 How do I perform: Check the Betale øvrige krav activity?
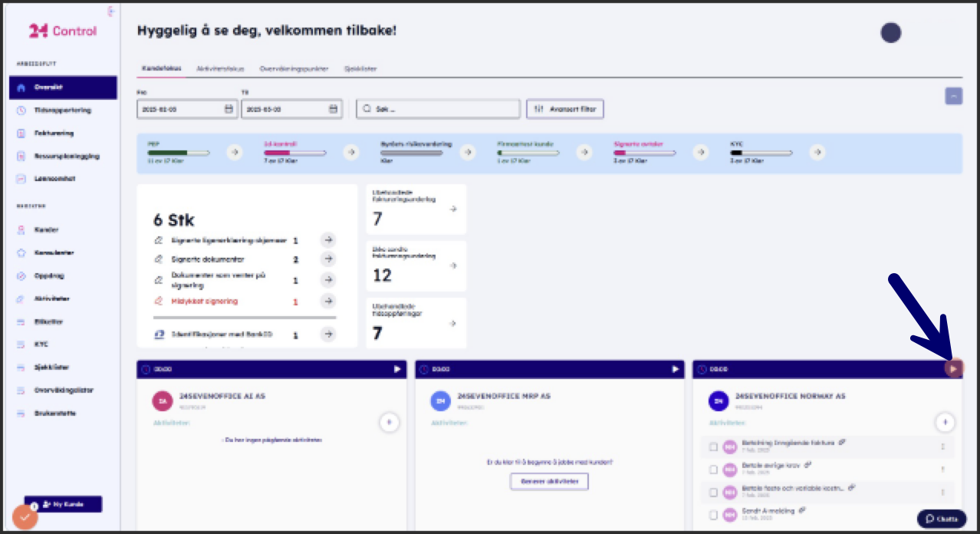click(713, 470)
